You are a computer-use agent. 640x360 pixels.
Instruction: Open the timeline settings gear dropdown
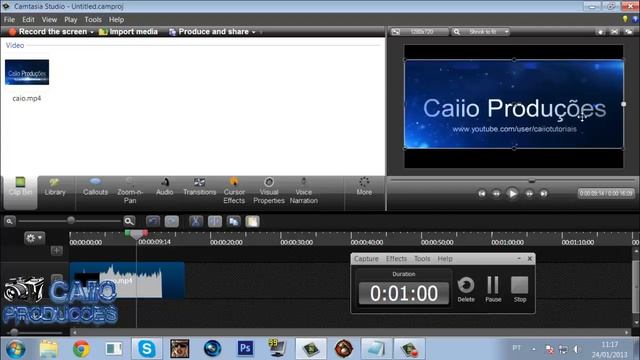point(34,238)
